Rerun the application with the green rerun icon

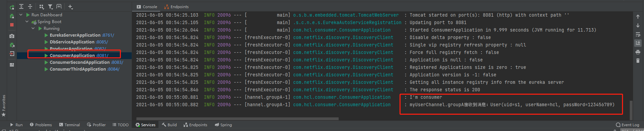click(x=12, y=7)
